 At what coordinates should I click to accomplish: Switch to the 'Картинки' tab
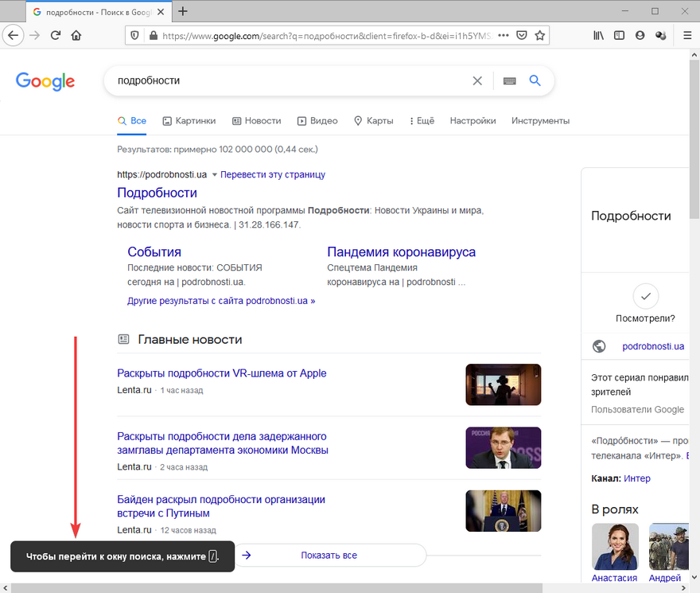point(189,121)
